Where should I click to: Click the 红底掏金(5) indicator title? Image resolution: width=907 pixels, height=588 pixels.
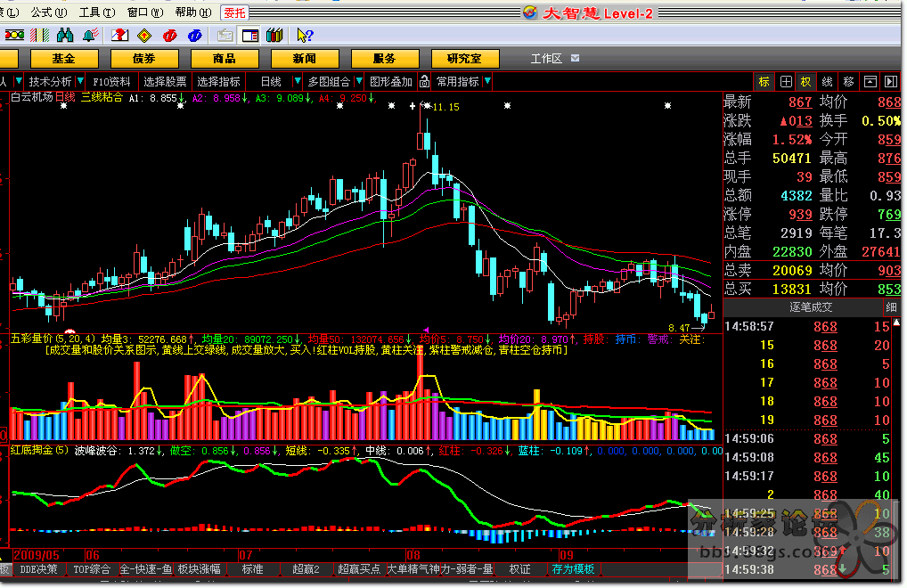[39, 450]
